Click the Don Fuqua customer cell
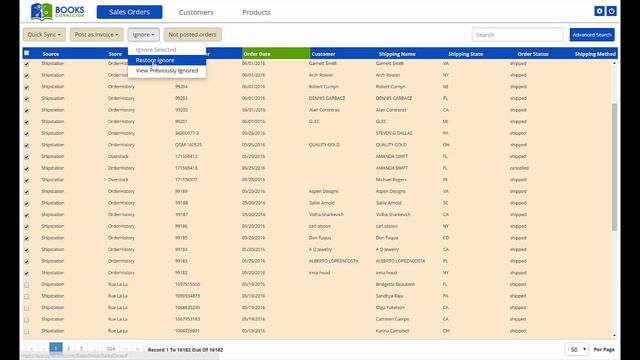 pos(320,238)
